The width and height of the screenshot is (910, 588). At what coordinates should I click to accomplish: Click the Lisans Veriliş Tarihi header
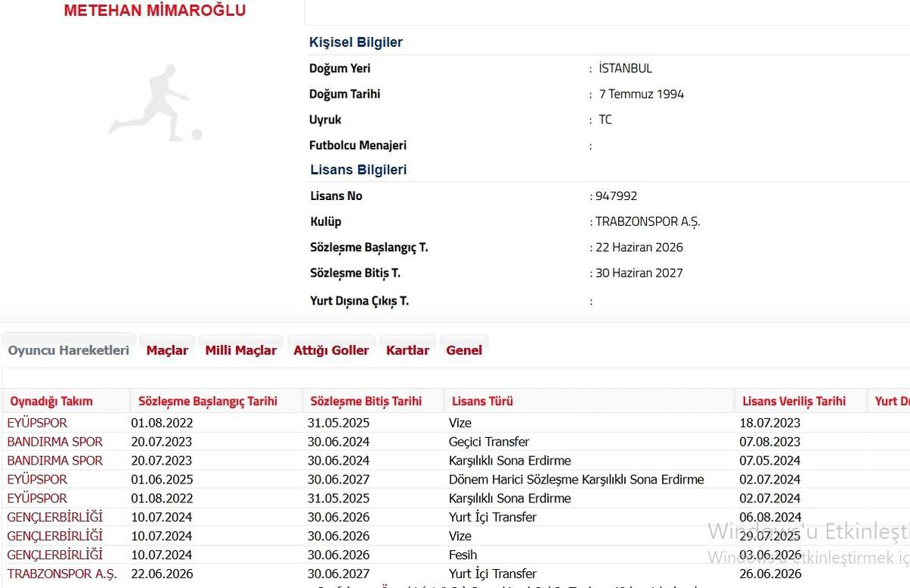794,401
